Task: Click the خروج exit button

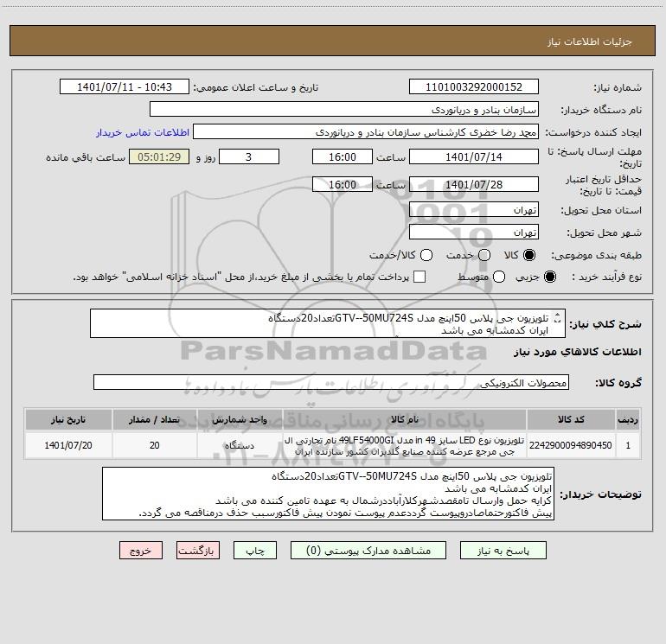Action: tap(141, 550)
